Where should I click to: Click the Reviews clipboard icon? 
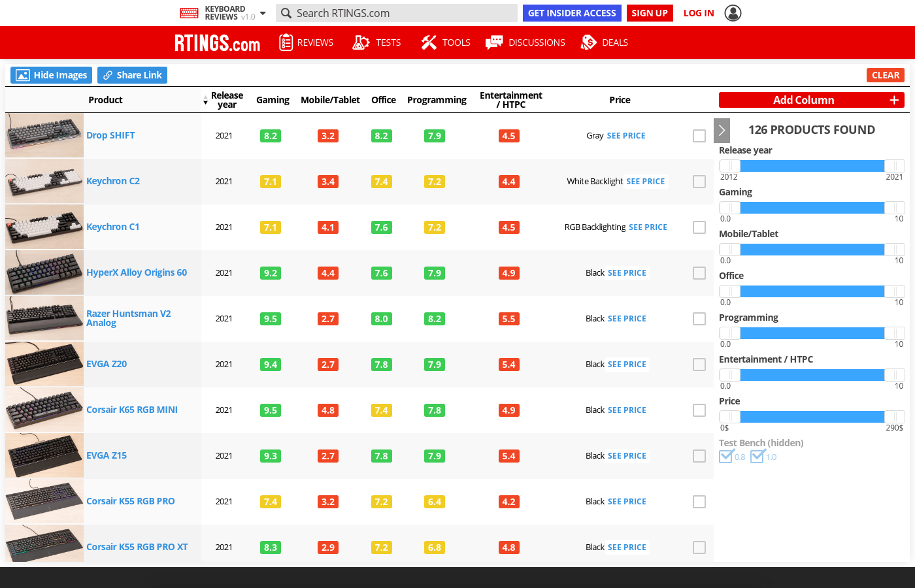click(x=286, y=42)
